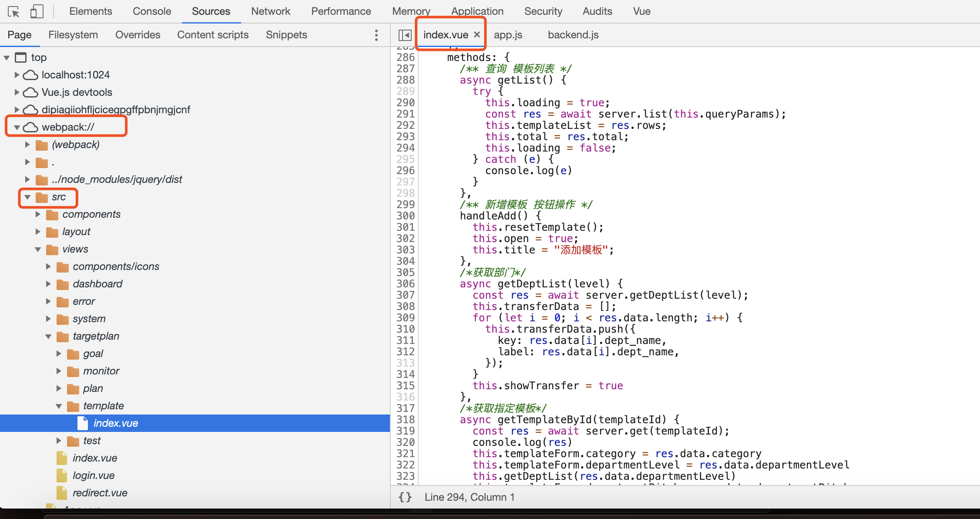The image size is (980, 519).
Task: Click the components folder icon
Action: click(52, 215)
